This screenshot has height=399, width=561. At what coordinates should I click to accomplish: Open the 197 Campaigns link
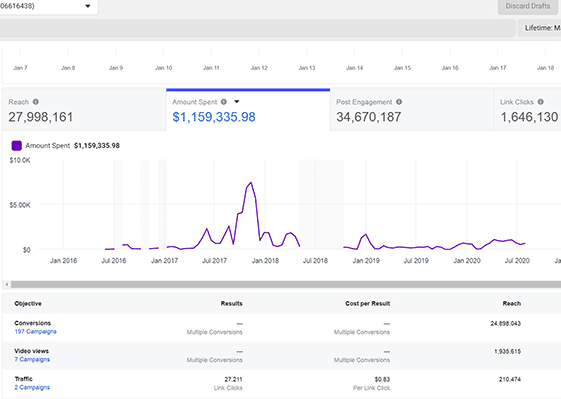coord(35,332)
